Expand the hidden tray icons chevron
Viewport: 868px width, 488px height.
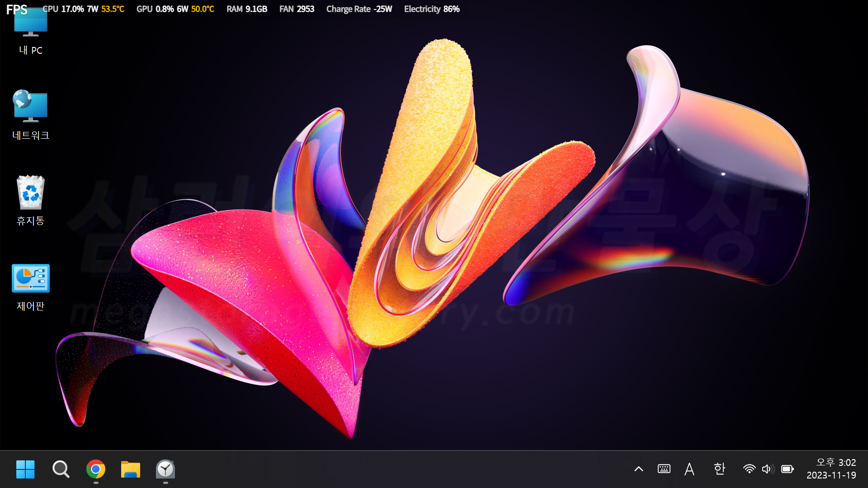point(638,469)
